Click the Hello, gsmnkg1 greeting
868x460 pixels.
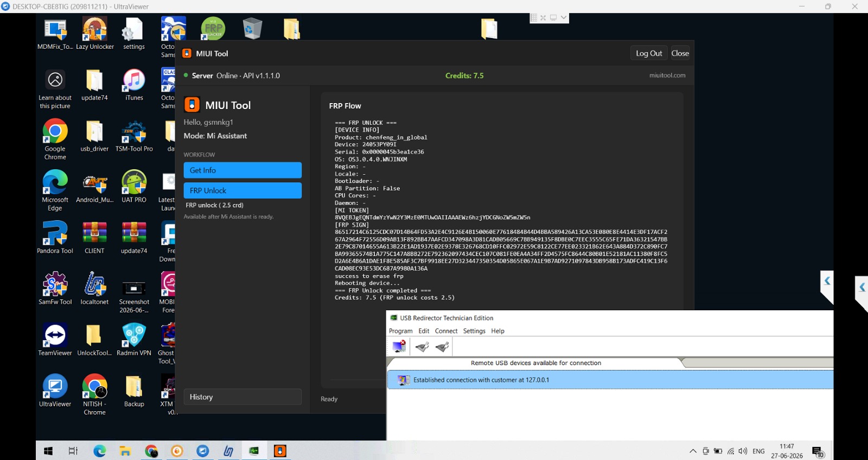[x=208, y=122]
